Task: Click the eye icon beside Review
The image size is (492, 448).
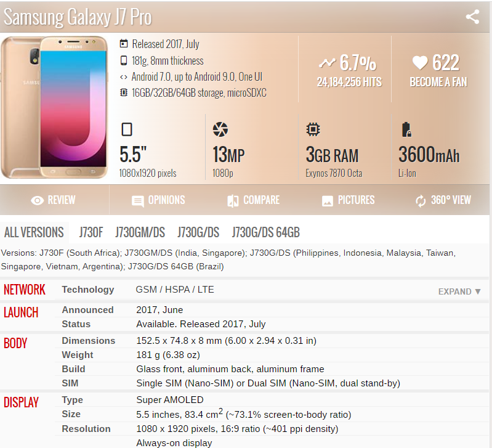Action: pos(38,200)
